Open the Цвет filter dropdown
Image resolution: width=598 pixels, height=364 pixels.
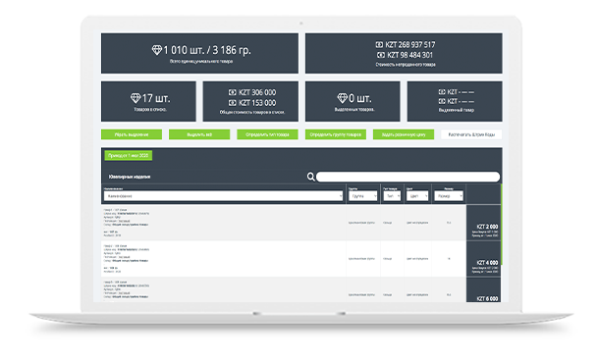tap(417, 196)
